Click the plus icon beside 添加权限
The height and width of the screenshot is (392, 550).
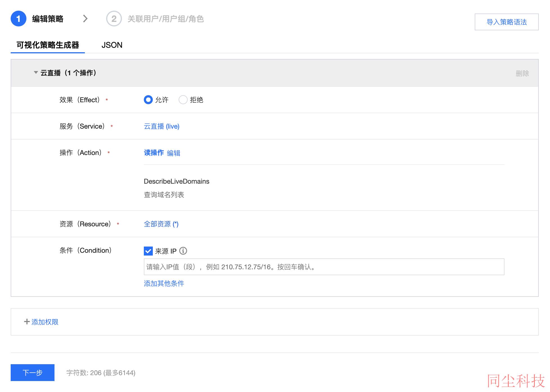pyautogui.click(x=27, y=322)
